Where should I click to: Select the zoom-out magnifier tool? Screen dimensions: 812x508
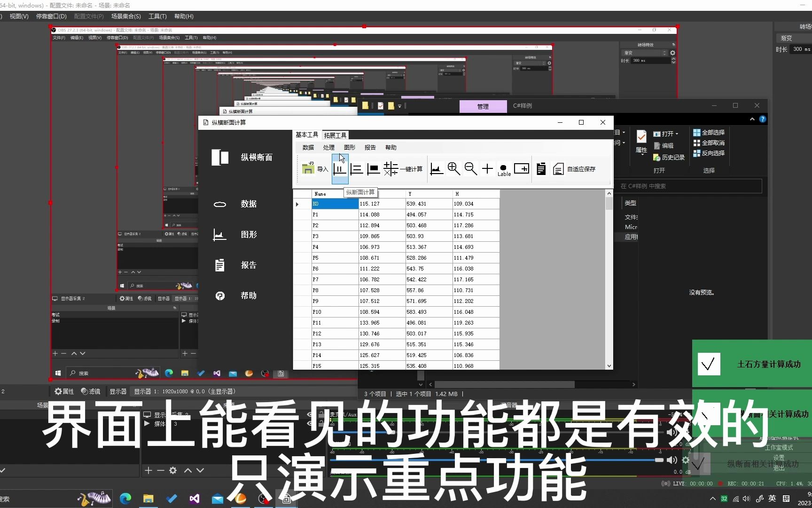click(470, 168)
